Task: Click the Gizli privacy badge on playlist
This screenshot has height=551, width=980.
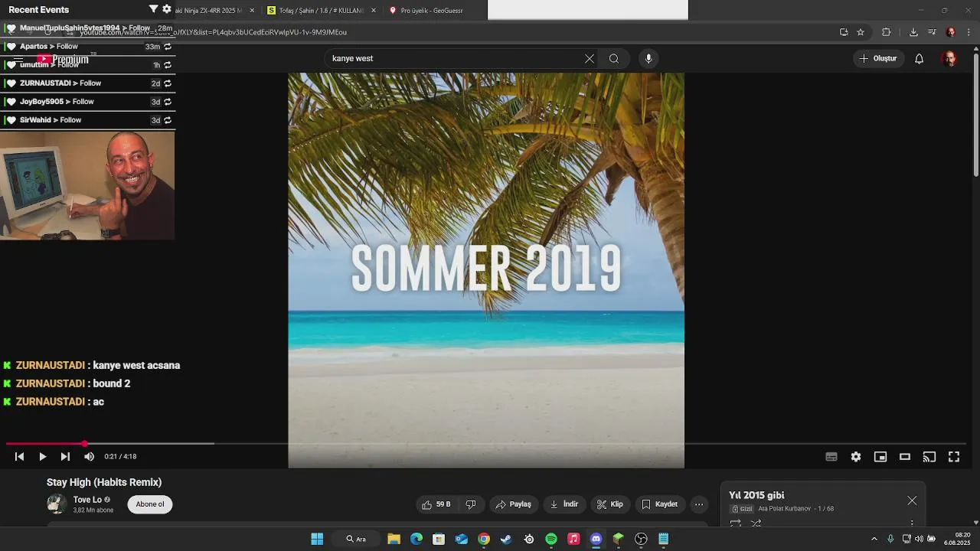Action: [743, 509]
